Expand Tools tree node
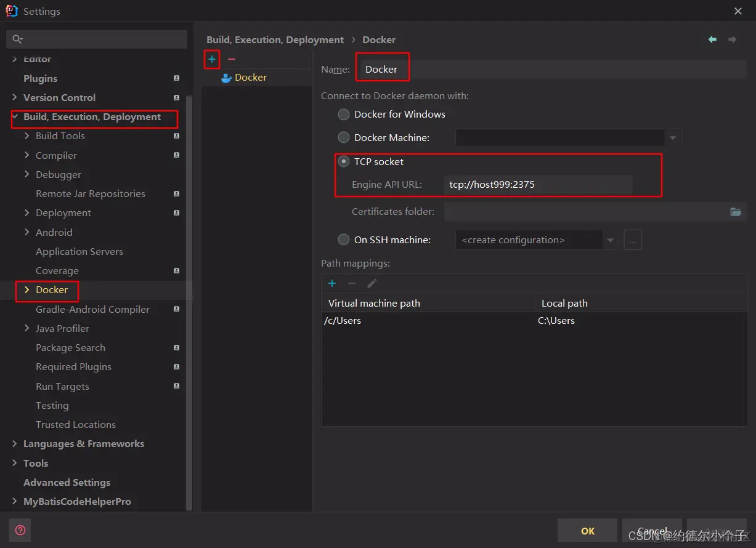756x548 pixels. 15,463
